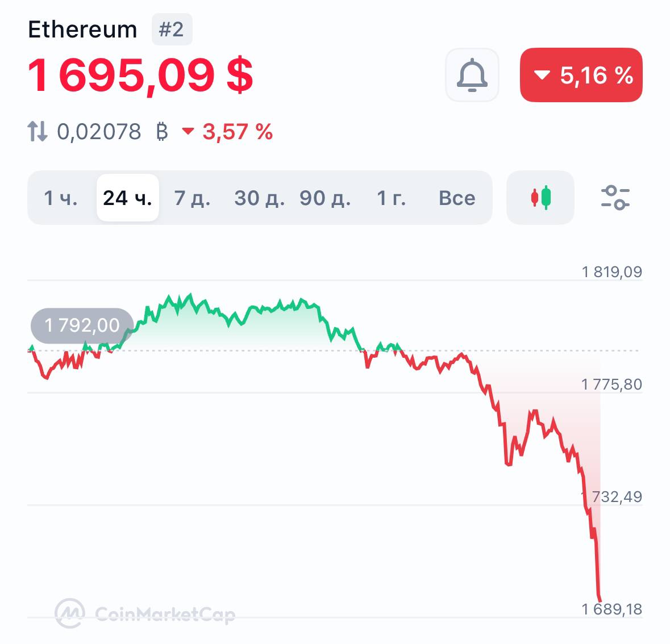Tap the 5,16 % change badge

[x=581, y=75]
